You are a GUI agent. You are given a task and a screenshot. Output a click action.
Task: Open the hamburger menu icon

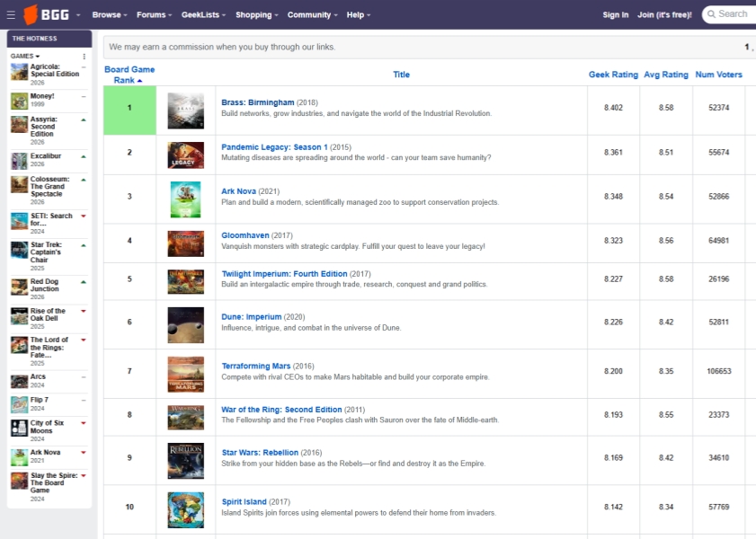pyautogui.click(x=10, y=14)
